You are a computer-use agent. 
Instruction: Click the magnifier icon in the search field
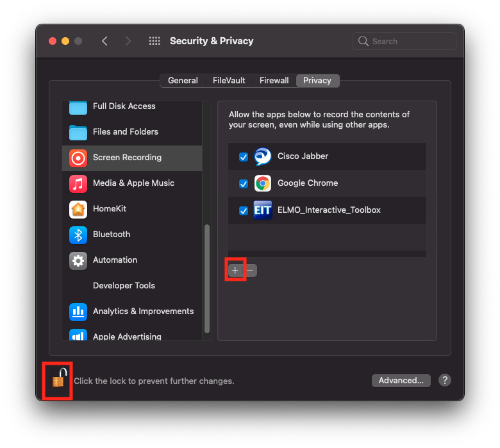point(363,41)
